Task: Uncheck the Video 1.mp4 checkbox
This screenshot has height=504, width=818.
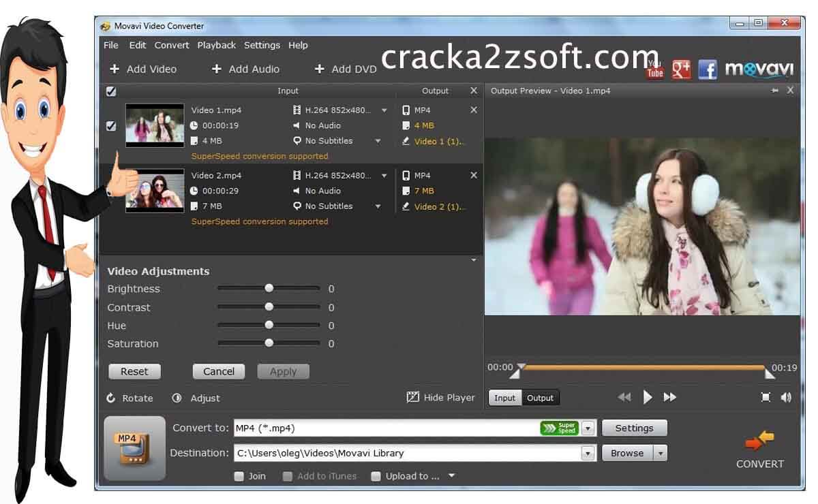Action: tap(111, 126)
